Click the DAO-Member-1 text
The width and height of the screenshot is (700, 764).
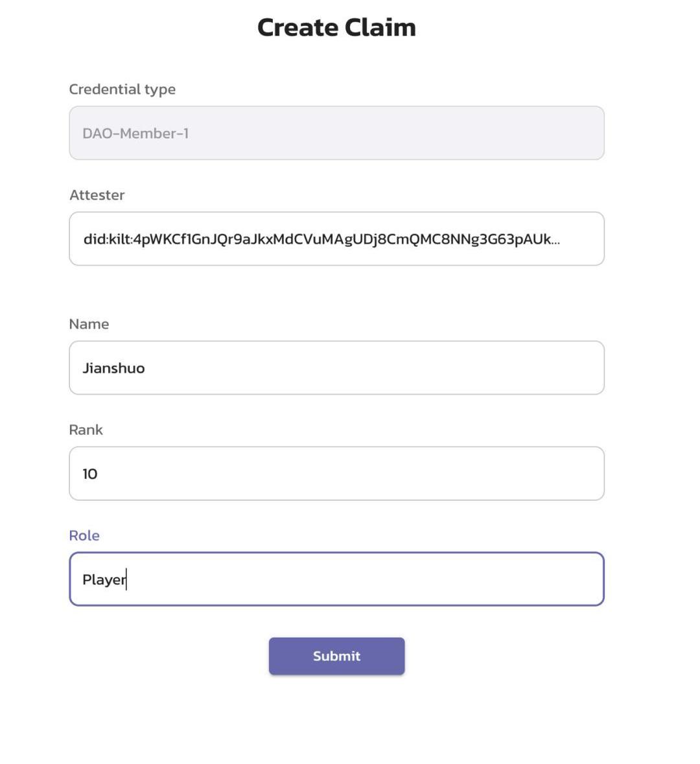click(135, 133)
